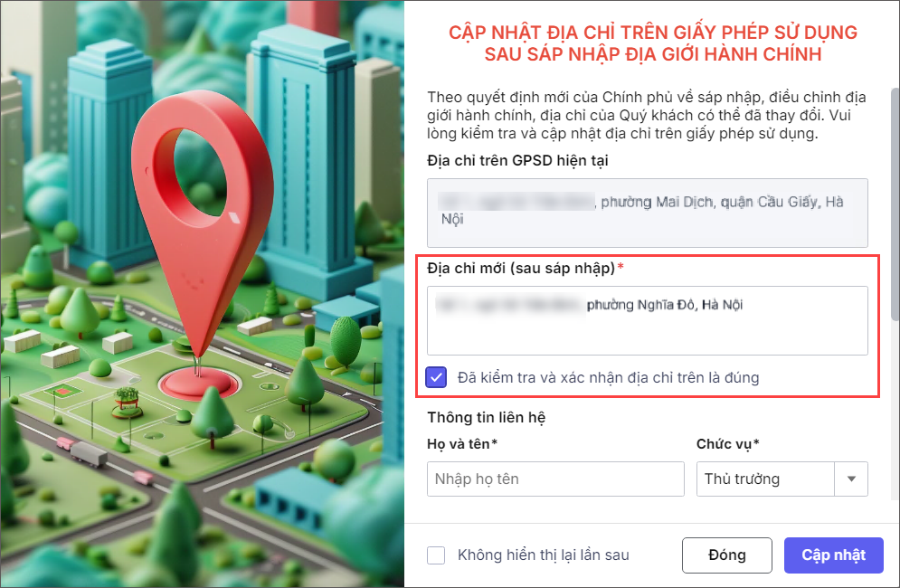Enable the 'Không hiển thị lại lần sau' checkbox
The height and width of the screenshot is (588, 900).
[x=436, y=555]
